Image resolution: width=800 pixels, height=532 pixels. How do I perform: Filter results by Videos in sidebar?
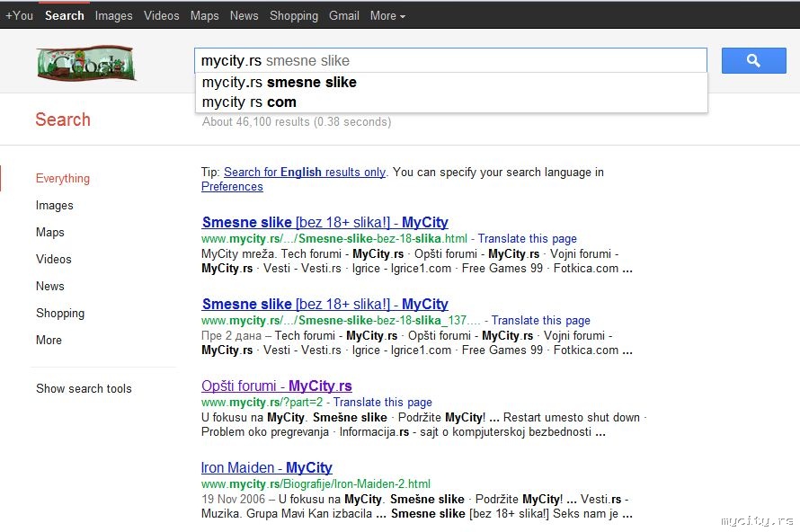[x=54, y=259]
